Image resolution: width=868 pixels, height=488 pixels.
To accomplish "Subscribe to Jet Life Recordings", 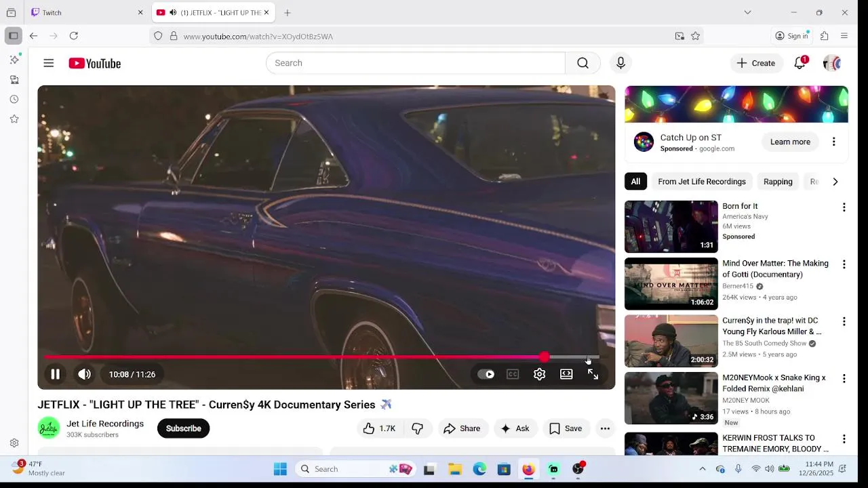I will (x=183, y=428).
